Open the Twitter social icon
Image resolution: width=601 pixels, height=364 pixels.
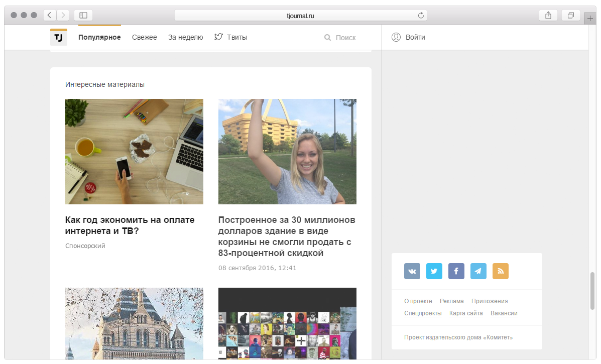(x=434, y=271)
